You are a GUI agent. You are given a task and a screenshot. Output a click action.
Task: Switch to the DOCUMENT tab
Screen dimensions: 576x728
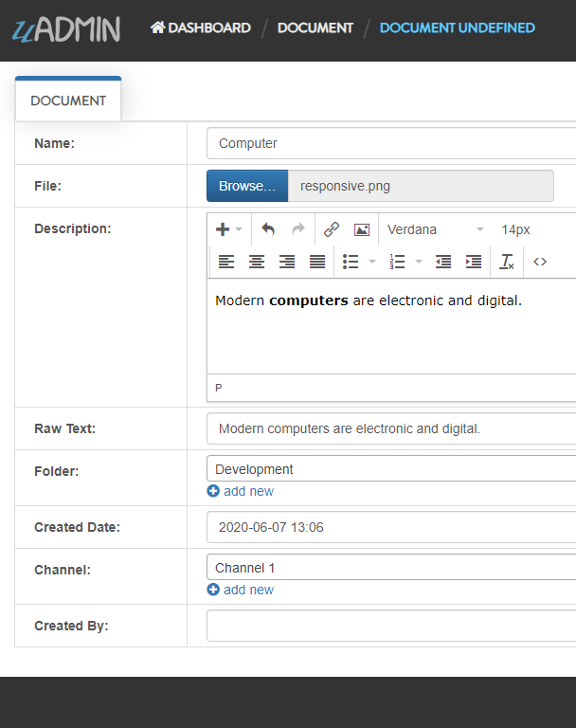[x=68, y=100]
